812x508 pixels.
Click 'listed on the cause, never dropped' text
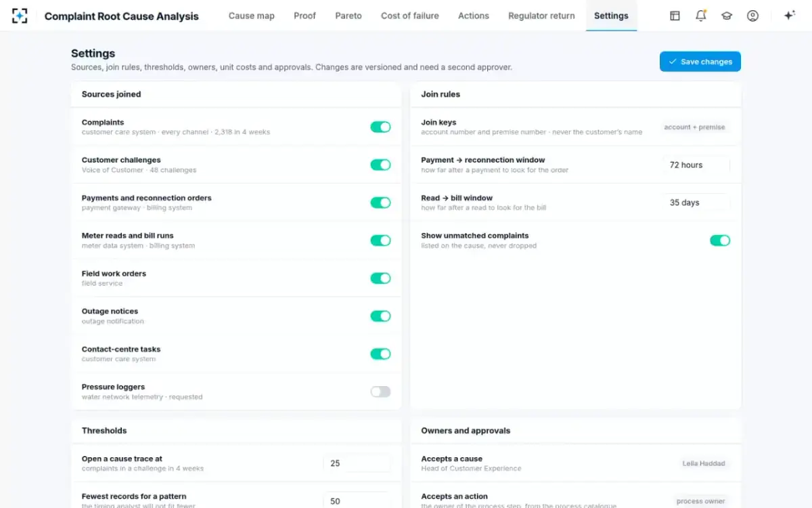478,246
